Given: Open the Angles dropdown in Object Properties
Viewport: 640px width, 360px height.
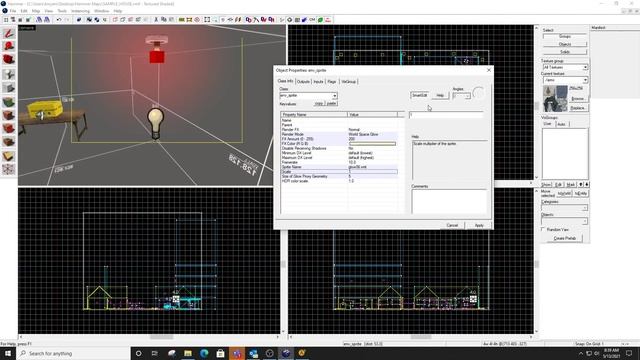Looking at the screenshot, I should [467, 96].
